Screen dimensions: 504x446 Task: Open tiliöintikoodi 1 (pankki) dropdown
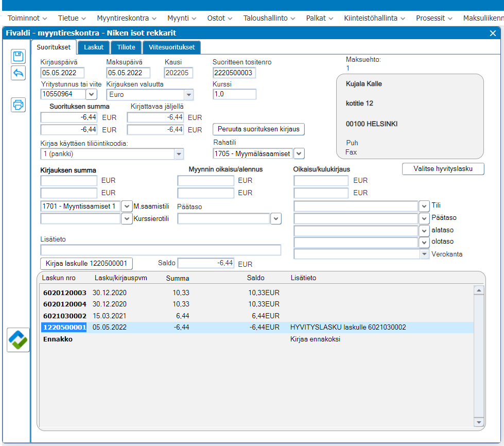coord(179,154)
